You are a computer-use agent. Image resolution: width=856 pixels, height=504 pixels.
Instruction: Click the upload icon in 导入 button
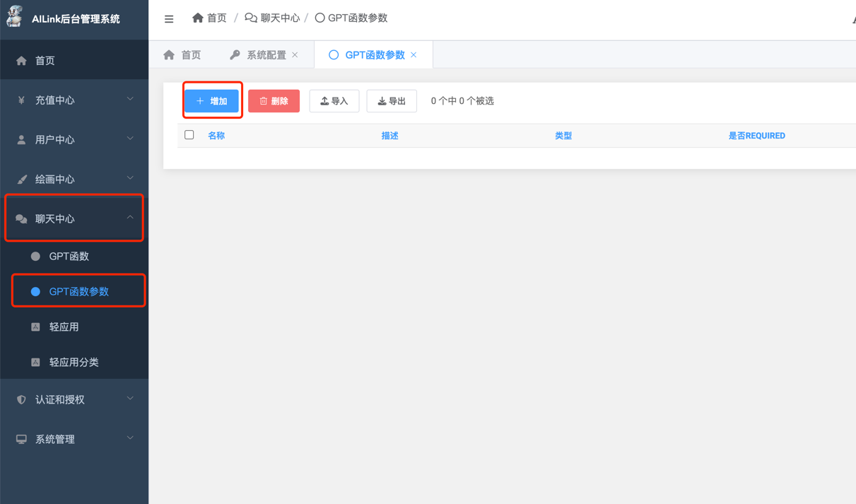[324, 101]
